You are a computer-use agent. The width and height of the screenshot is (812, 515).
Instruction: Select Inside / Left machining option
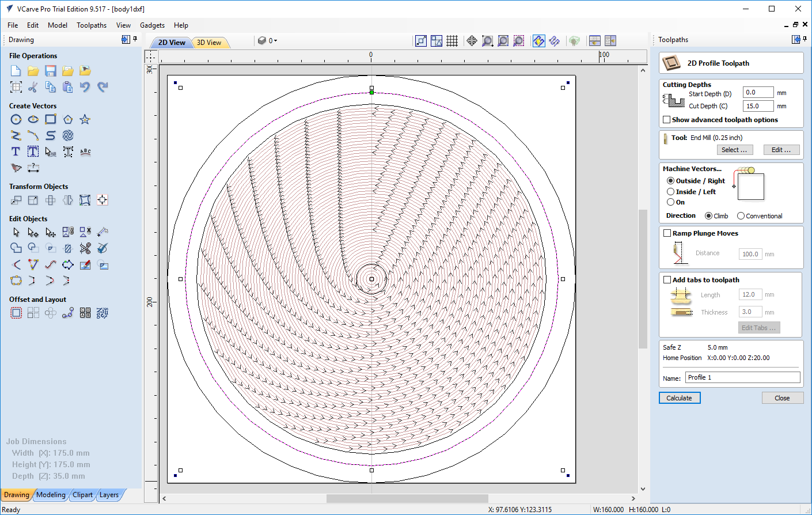point(670,192)
